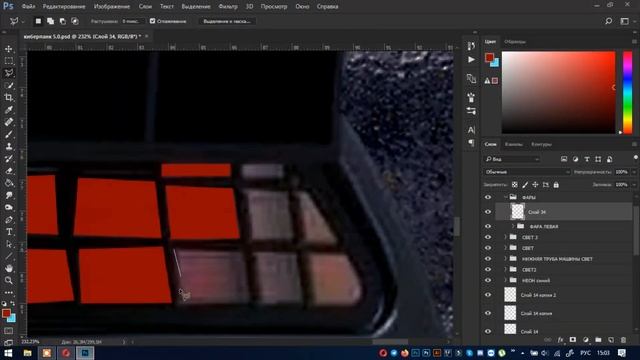640x360 pixels.
Task: Filter layers by type (T) icon
Action: coord(587,159)
